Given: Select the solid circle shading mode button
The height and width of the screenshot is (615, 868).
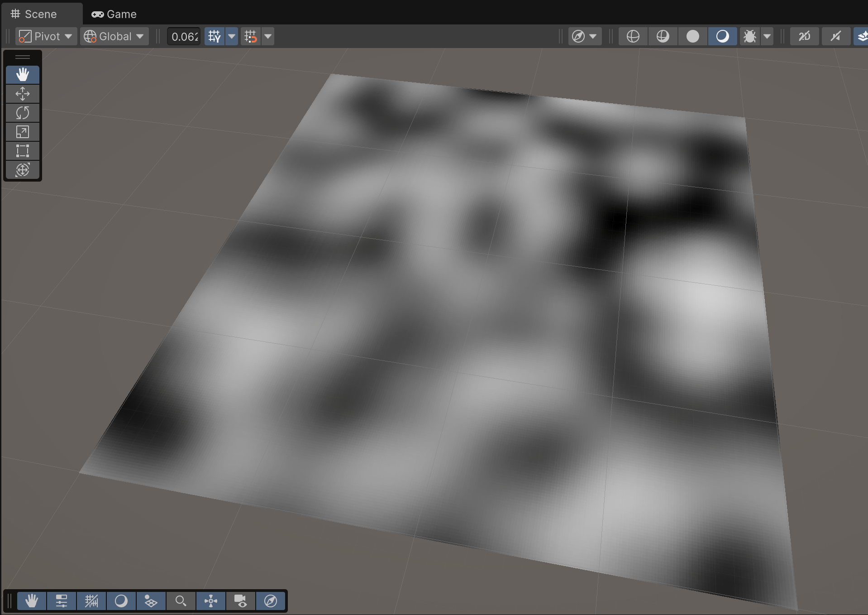Looking at the screenshot, I should (692, 36).
